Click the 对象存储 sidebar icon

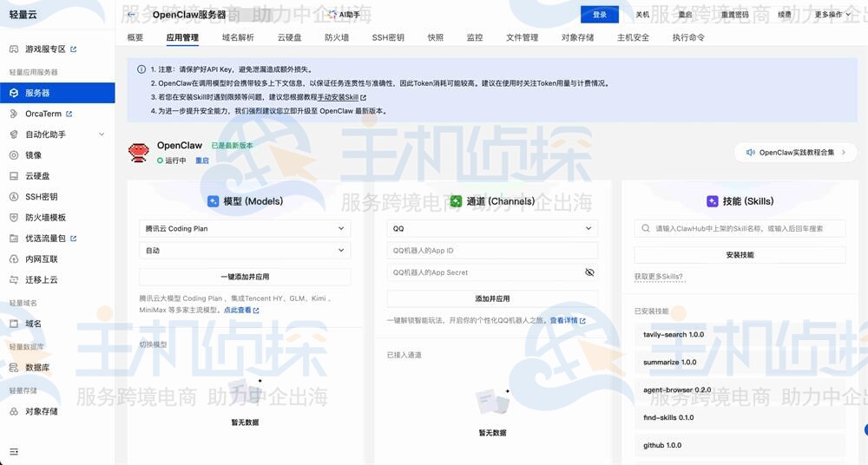tap(14, 412)
